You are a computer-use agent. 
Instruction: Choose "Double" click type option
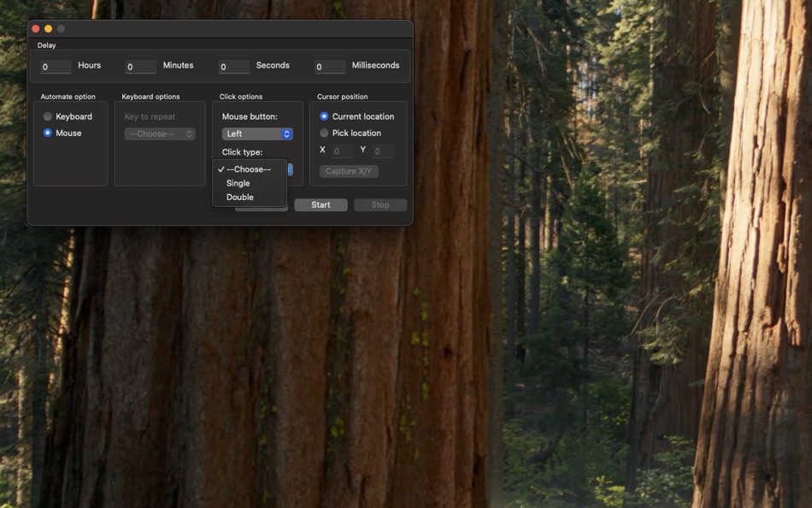pos(238,197)
